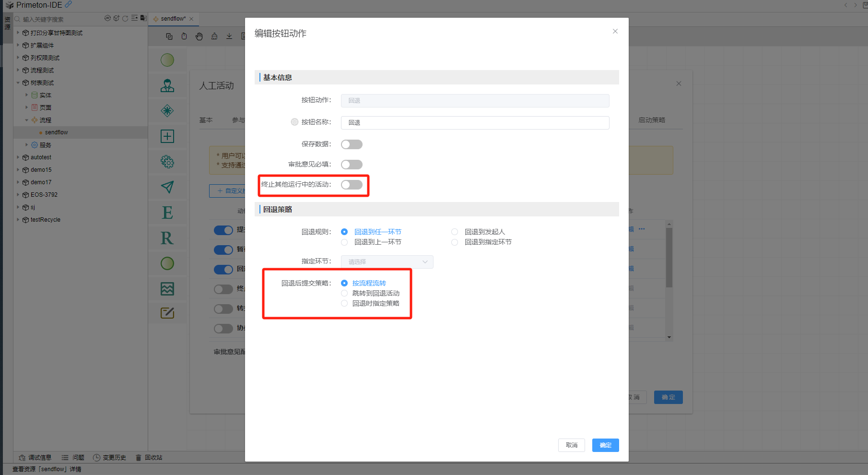Click the paper plane send icon
868x475 pixels.
167,187
